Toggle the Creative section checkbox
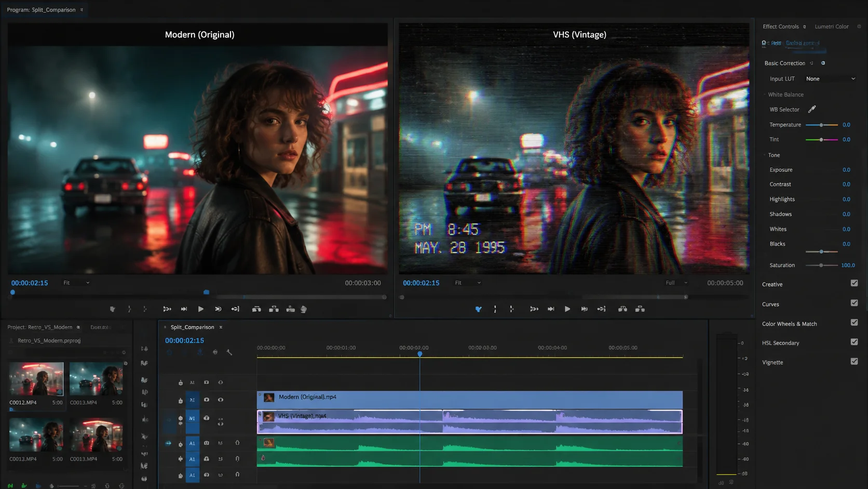868x489 pixels. click(854, 283)
